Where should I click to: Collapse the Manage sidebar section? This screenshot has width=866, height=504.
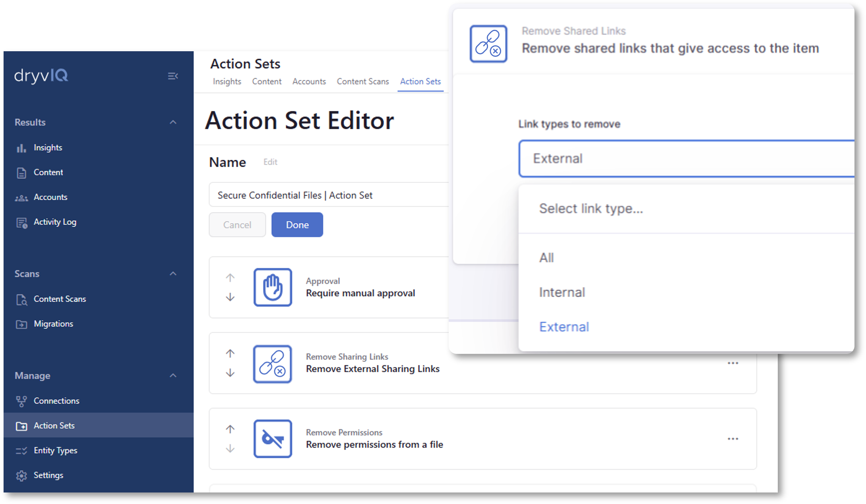[x=173, y=376]
